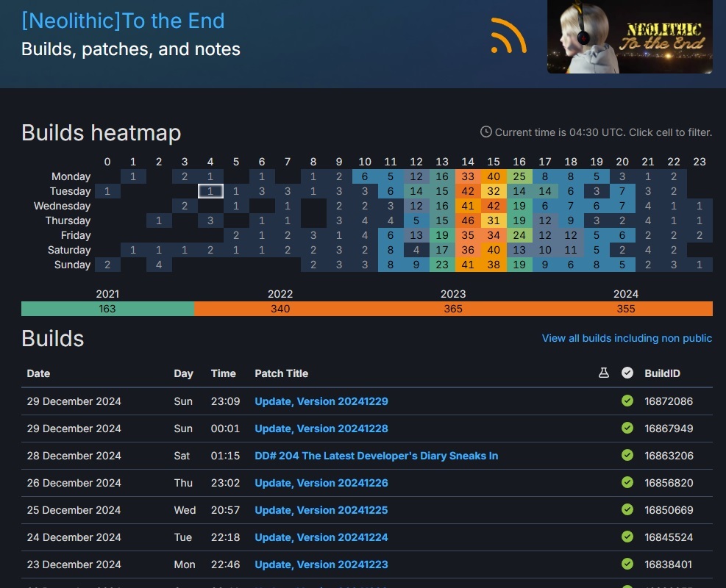Click Monday hour 16 heatmap cell showing 25
The width and height of the screenshot is (726, 588).
pos(519,176)
